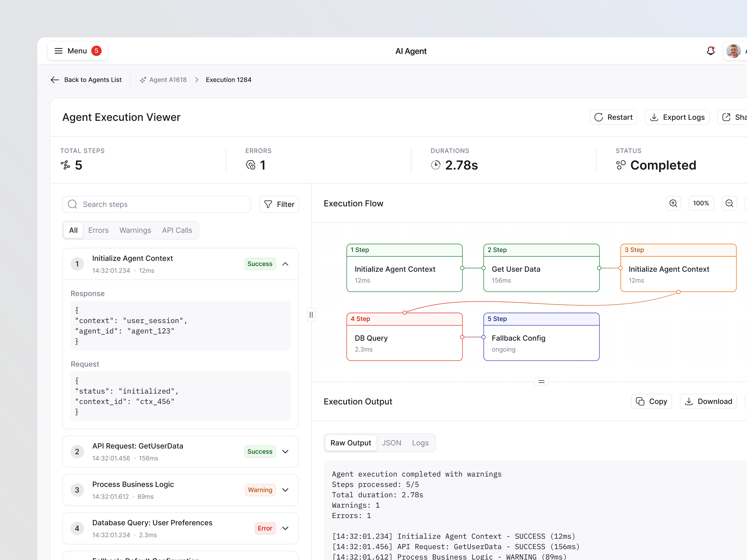Click the Download arrow icon
Screen dimensions: 747x560
[x=689, y=401]
